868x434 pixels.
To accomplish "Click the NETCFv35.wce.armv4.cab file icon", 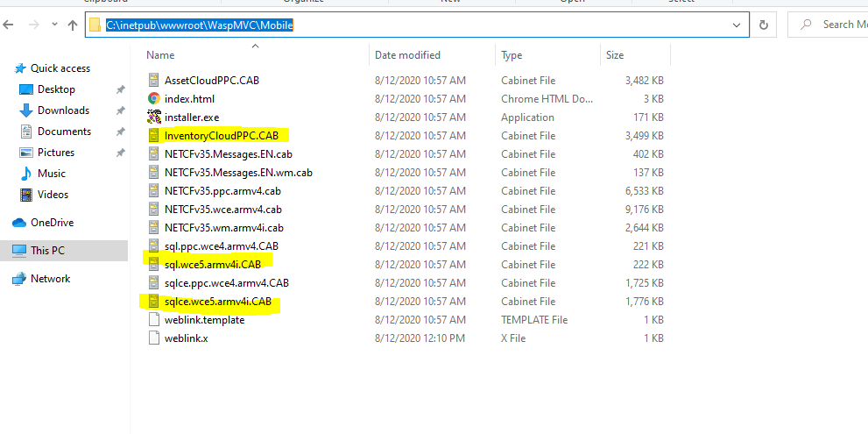I will coord(154,210).
